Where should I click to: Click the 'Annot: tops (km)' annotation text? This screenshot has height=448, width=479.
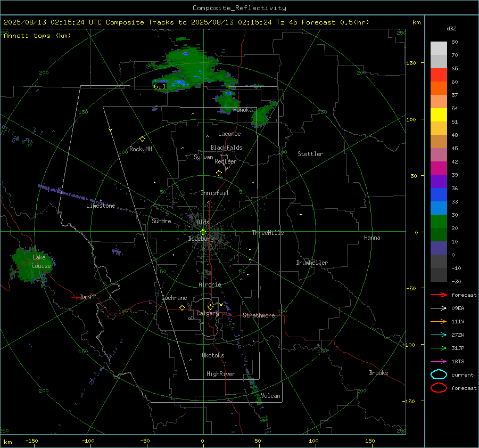click(x=37, y=36)
